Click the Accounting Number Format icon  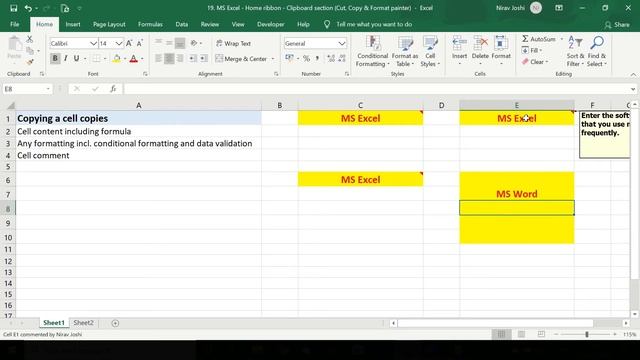pyautogui.click(x=289, y=58)
